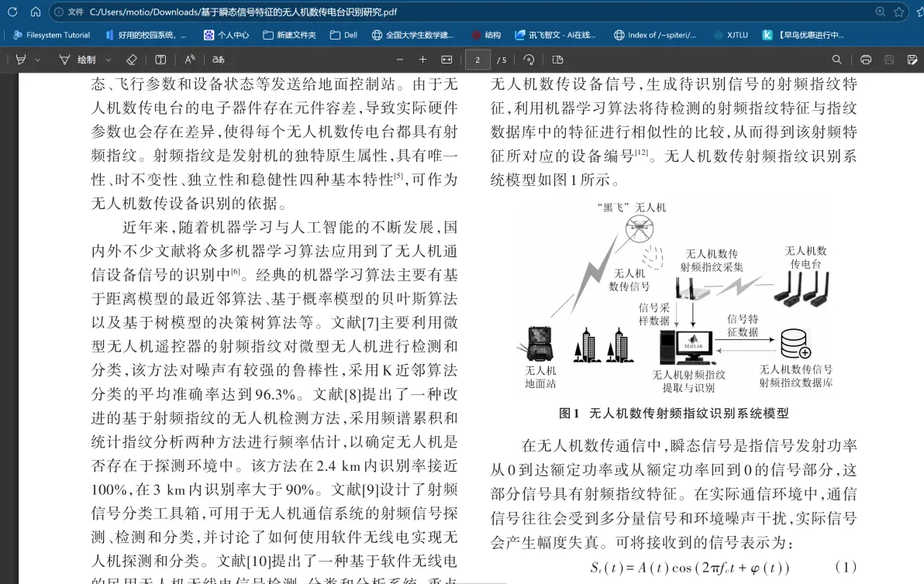The image size is (924, 584).
Task: Zoom in with the plus button
Action: pyautogui.click(x=422, y=60)
